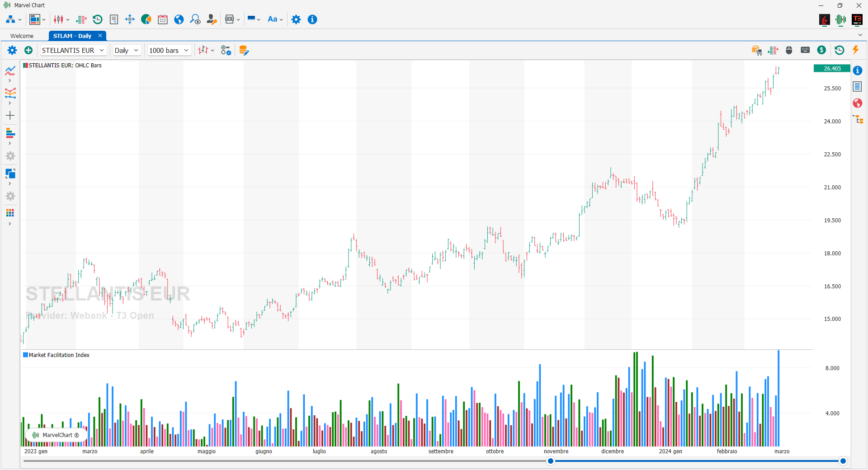This screenshot has height=470, width=868.
Task: Open the STELLANTIS EUR symbol dropdown
Action: [73, 50]
